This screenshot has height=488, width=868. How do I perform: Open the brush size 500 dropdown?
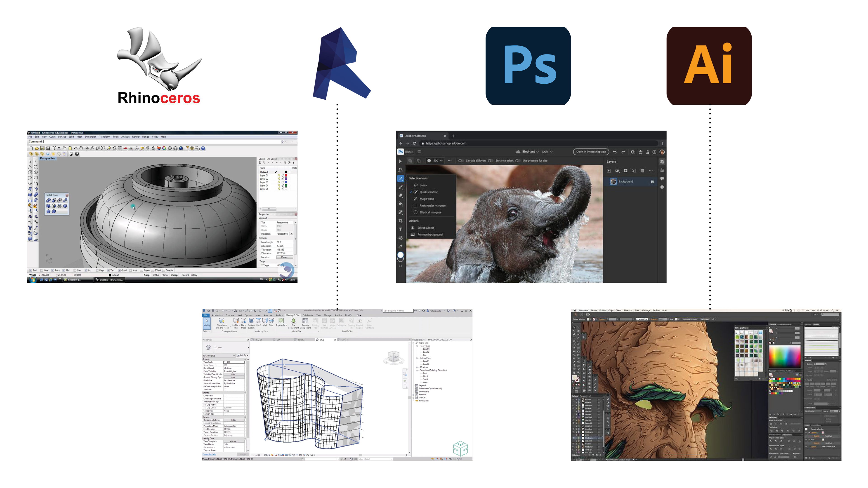click(435, 161)
